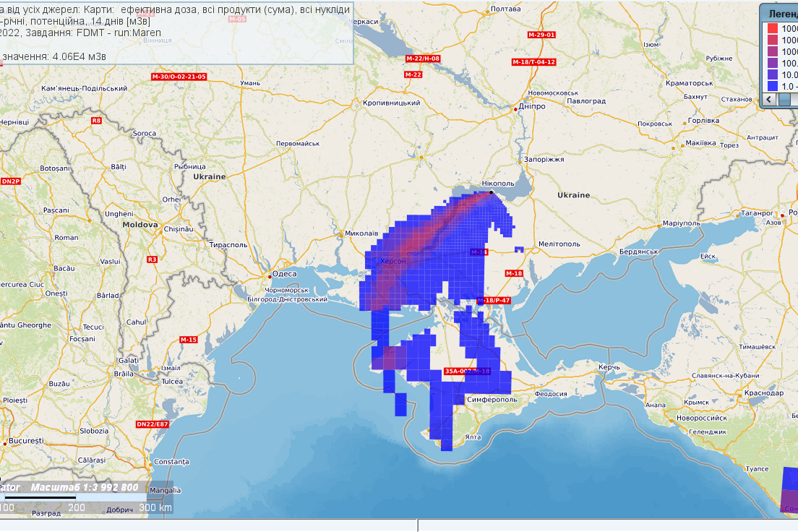Click the legend horizontal scrollbar thumb
Viewport: 798px width, 532px height.
(x=784, y=100)
